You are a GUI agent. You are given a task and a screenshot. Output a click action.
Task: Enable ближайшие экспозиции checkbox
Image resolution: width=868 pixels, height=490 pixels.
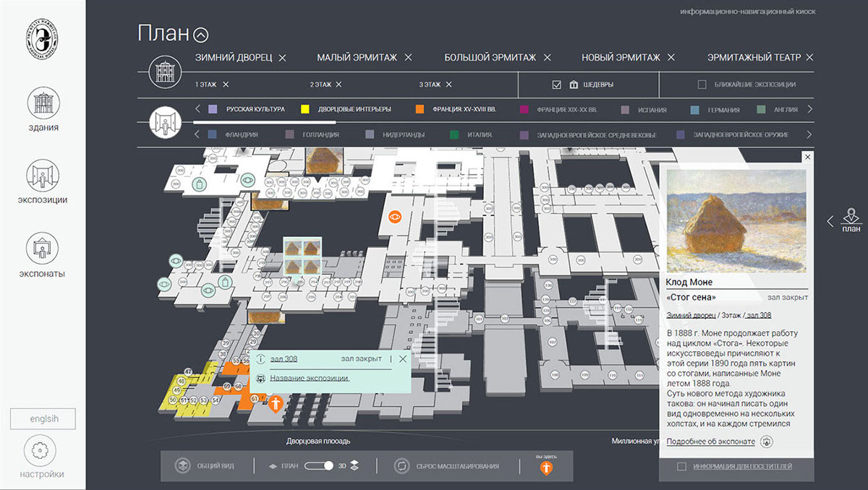pyautogui.click(x=702, y=85)
